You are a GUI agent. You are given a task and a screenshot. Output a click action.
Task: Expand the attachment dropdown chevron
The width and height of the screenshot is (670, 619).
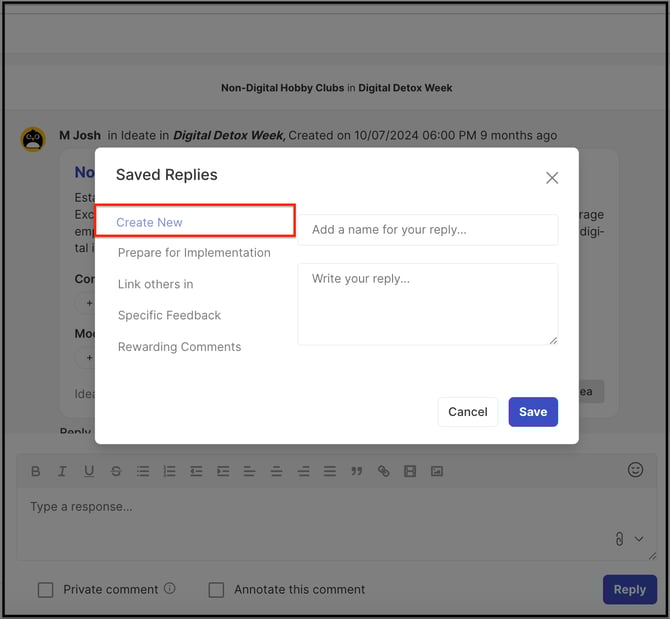640,539
